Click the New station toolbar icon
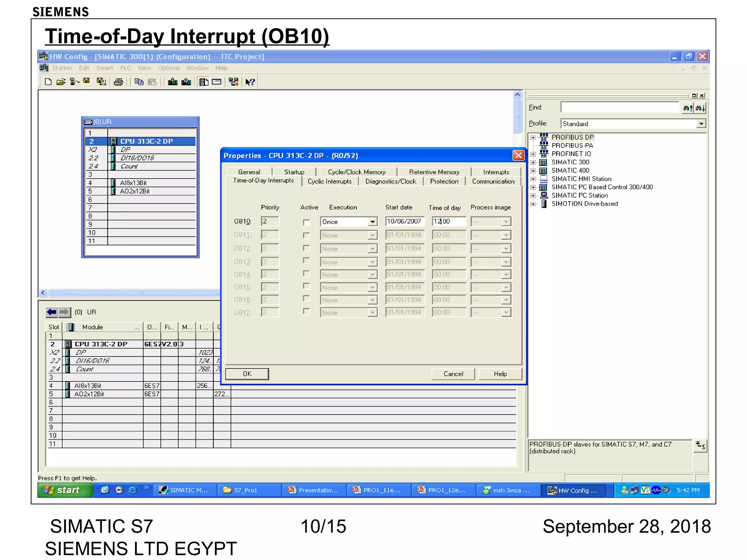Viewport: 747px width, 560px height. pyautogui.click(x=48, y=82)
